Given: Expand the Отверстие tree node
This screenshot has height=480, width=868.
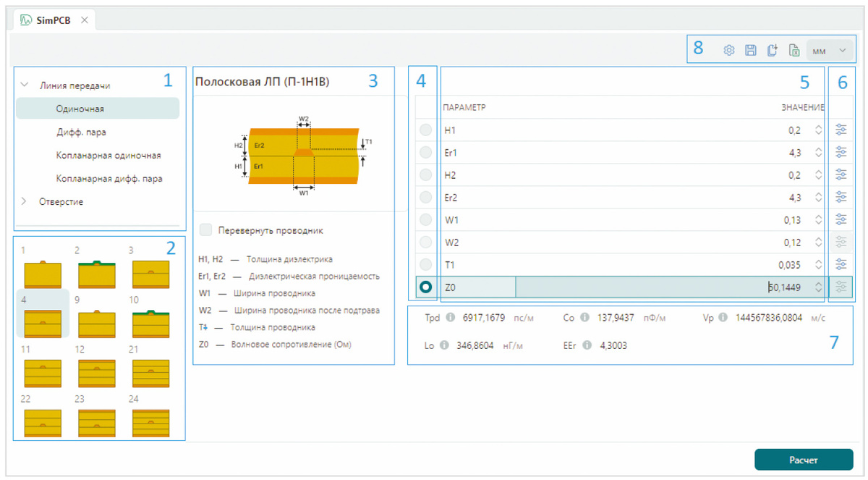Looking at the screenshot, I should click(x=25, y=201).
